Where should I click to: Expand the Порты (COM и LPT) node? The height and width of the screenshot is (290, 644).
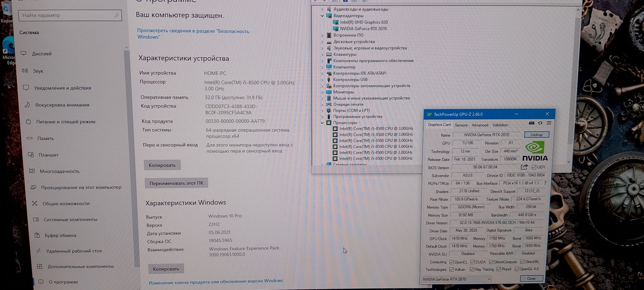(322, 111)
